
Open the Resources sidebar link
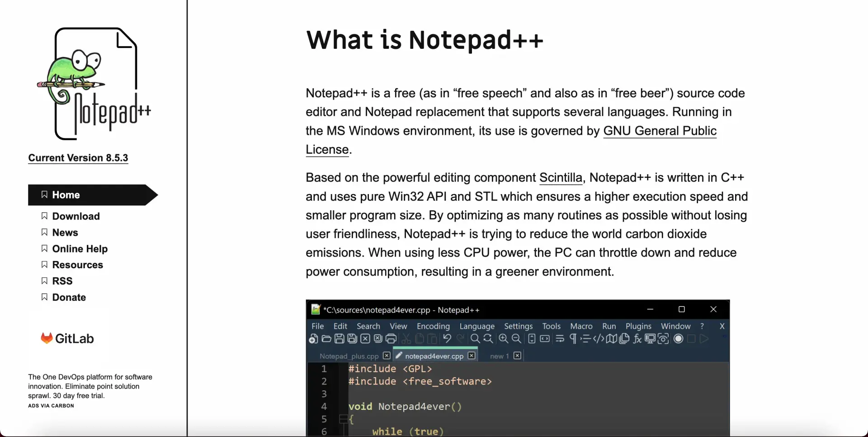(78, 265)
